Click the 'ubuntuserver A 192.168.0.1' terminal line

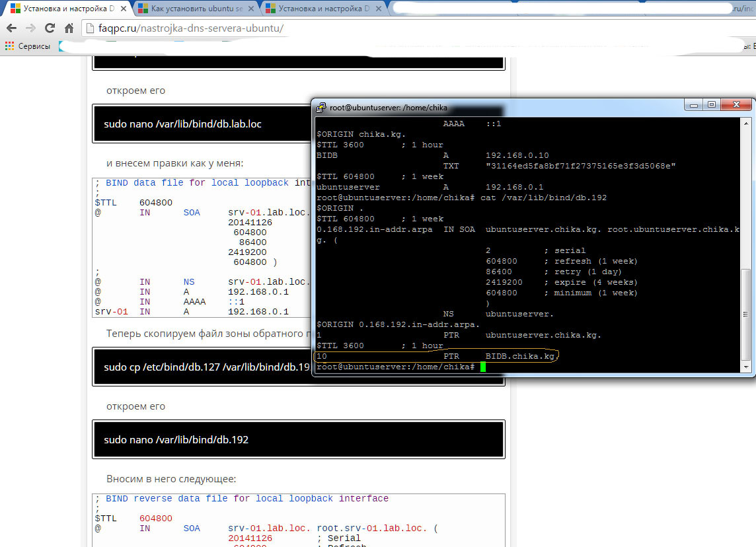coord(430,187)
